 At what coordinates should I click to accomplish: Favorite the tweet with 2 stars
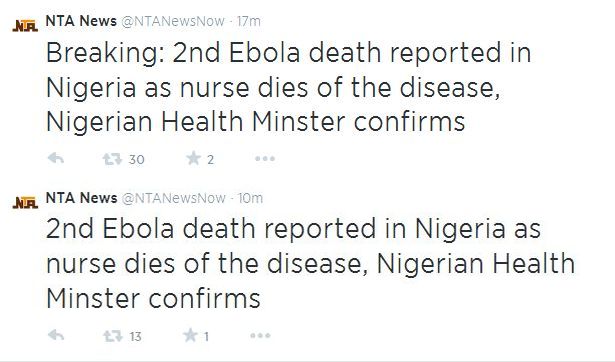tap(193, 158)
